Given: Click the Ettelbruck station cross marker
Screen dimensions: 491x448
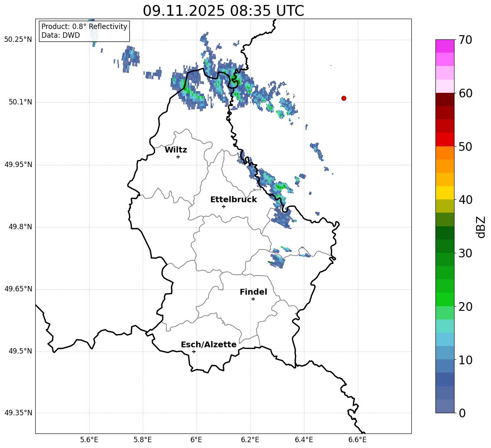Looking at the screenshot, I should pos(224,206).
